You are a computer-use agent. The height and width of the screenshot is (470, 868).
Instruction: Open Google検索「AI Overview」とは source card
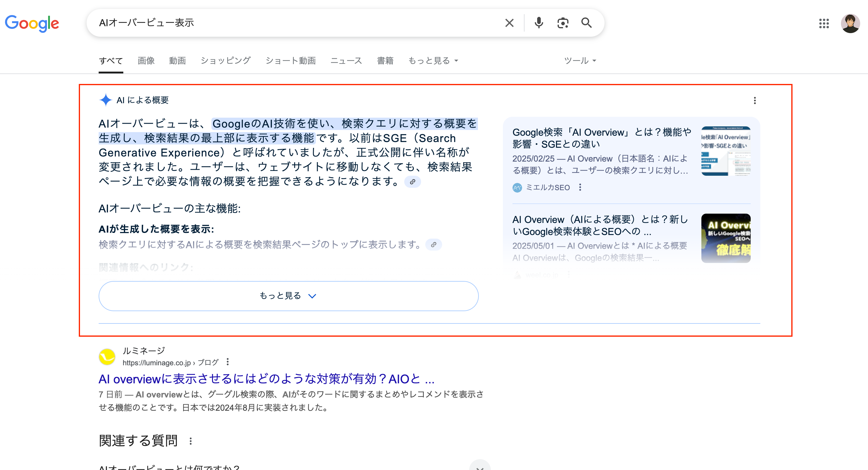602,138
